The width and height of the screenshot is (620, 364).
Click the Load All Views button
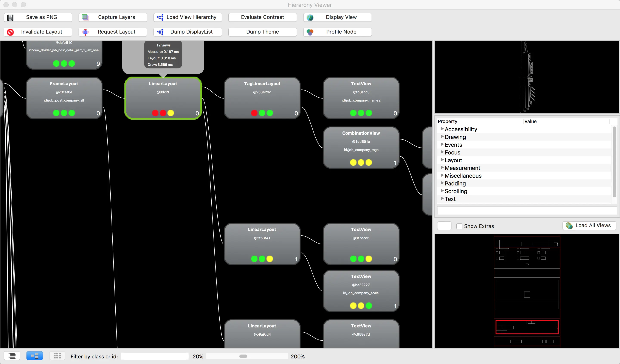(589, 225)
